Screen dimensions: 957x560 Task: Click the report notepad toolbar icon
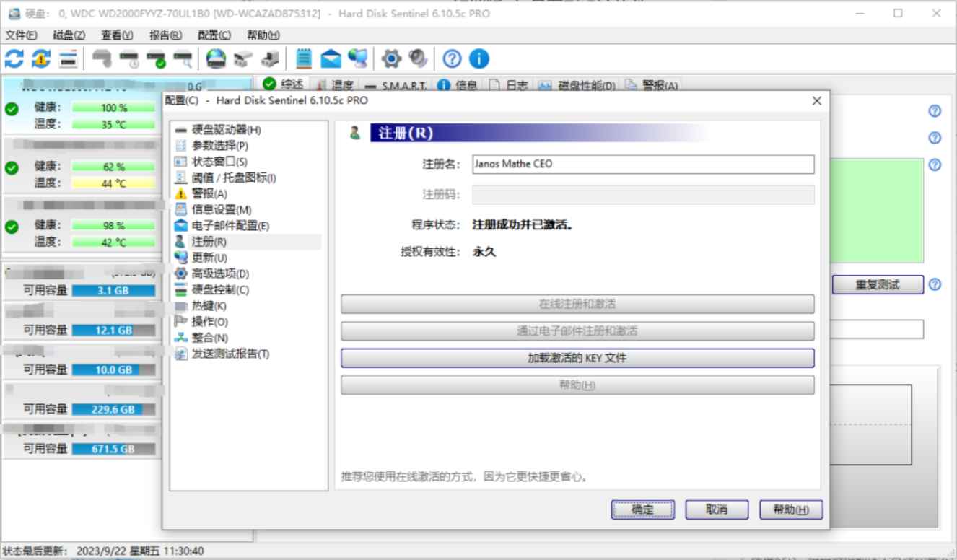pyautogui.click(x=305, y=59)
